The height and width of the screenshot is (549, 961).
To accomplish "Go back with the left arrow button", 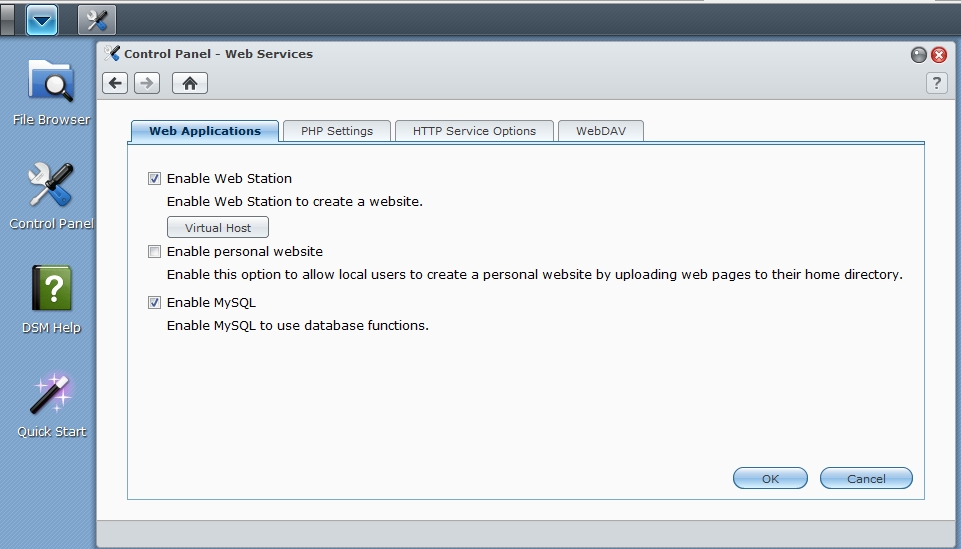I will (x=116, y=83).
